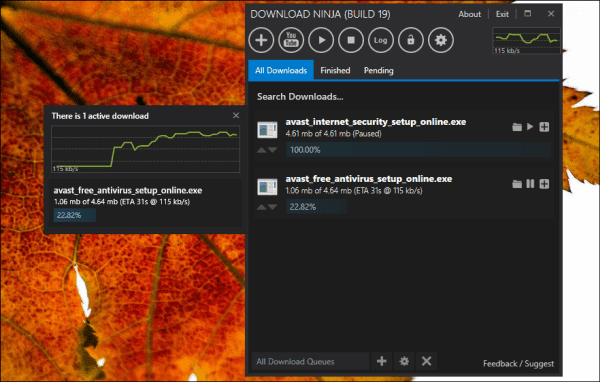Open folder for avast_internet_security download

517,127
